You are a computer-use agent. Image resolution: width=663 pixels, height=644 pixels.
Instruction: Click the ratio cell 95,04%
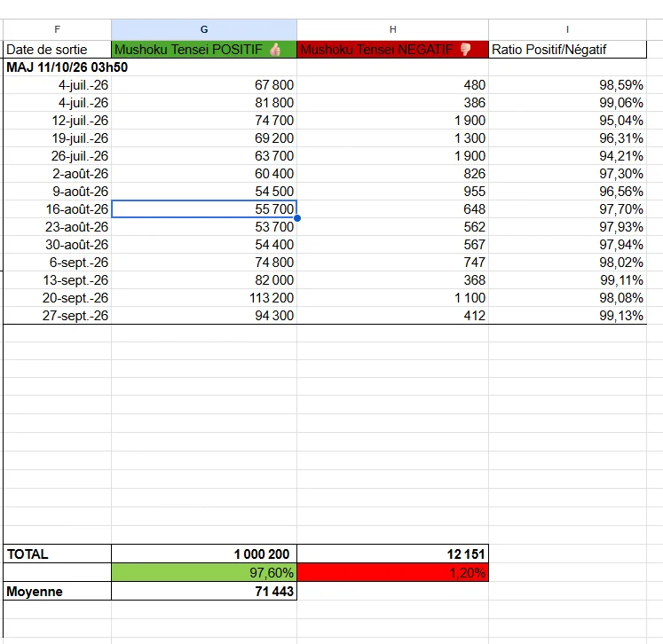tap(567, 121)
